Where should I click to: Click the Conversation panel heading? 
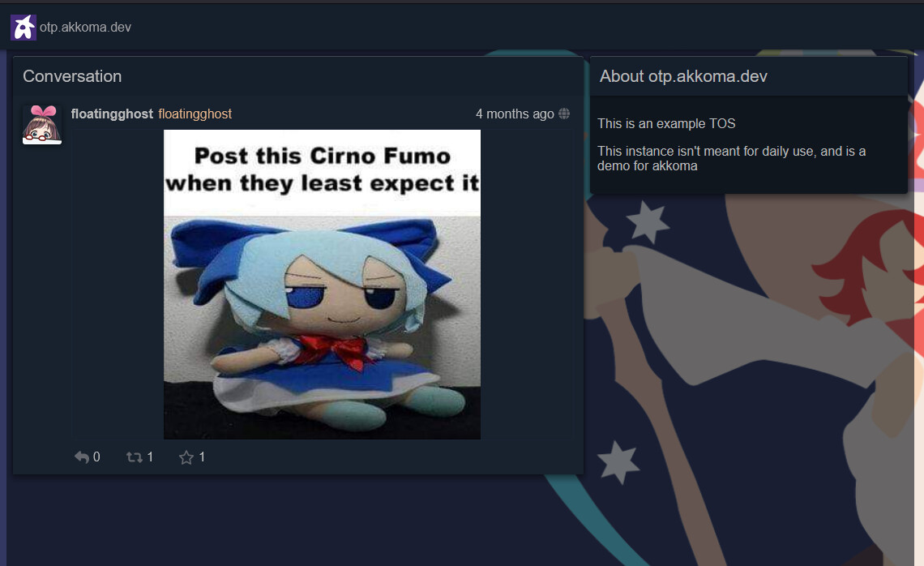click(x=72, y=76)
